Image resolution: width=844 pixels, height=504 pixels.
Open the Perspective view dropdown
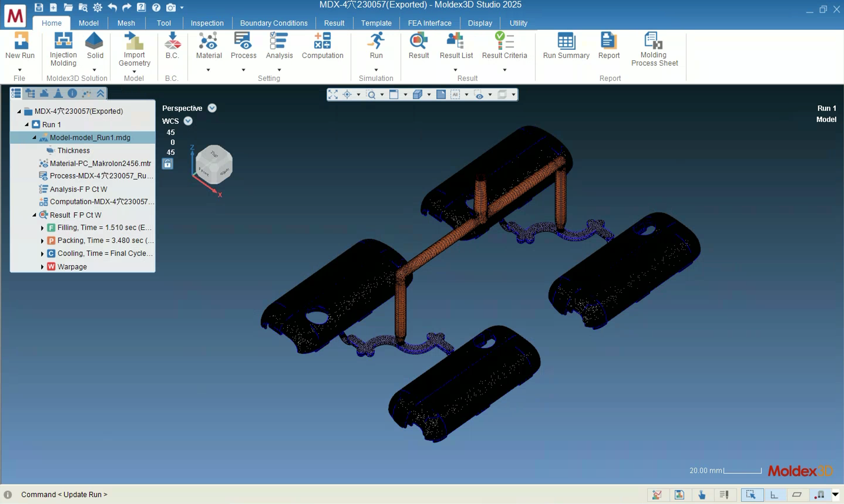(x=212, y=108)
